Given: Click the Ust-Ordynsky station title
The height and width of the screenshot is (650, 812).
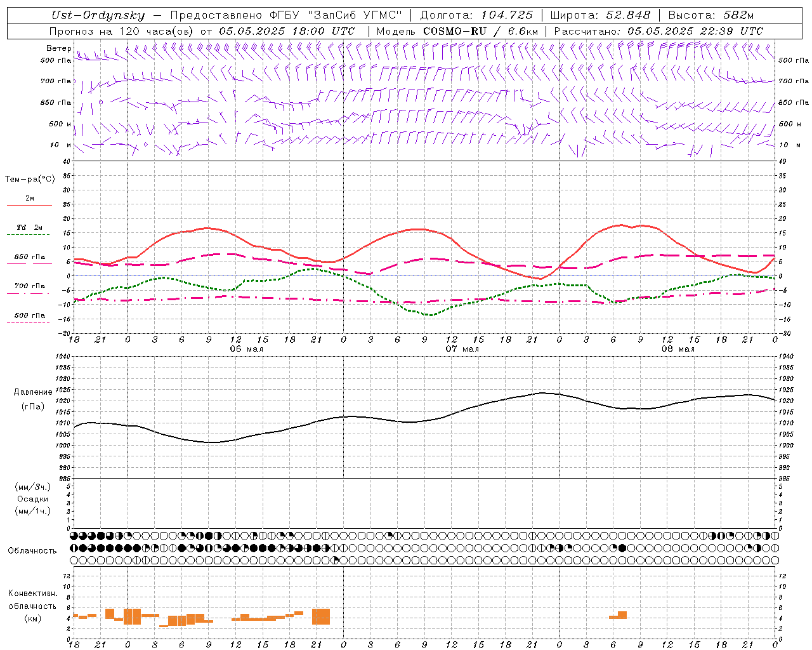Looking at the screenshot, I should pos(98,16).
